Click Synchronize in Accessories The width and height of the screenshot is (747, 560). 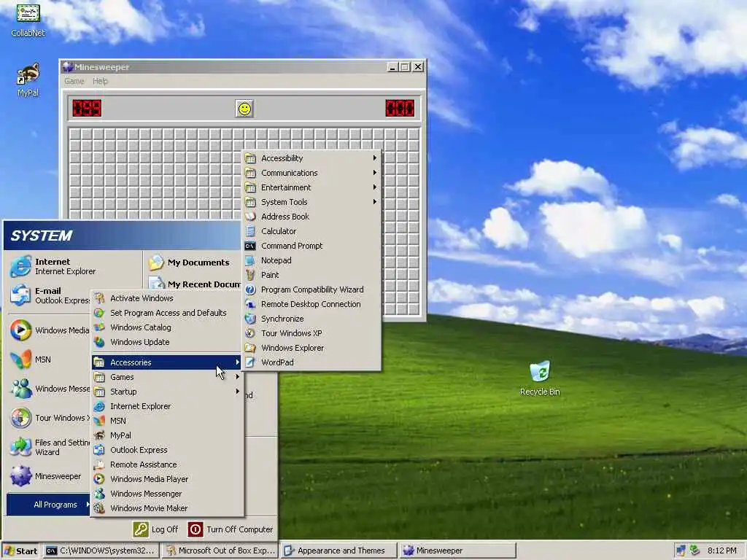tap(311, 319)
